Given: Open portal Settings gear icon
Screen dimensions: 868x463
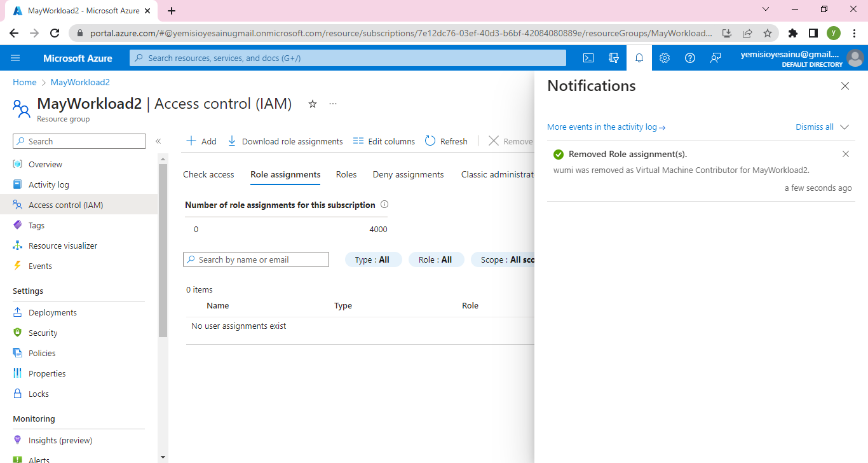Looking at the screenshot, I should coord(665,58).
